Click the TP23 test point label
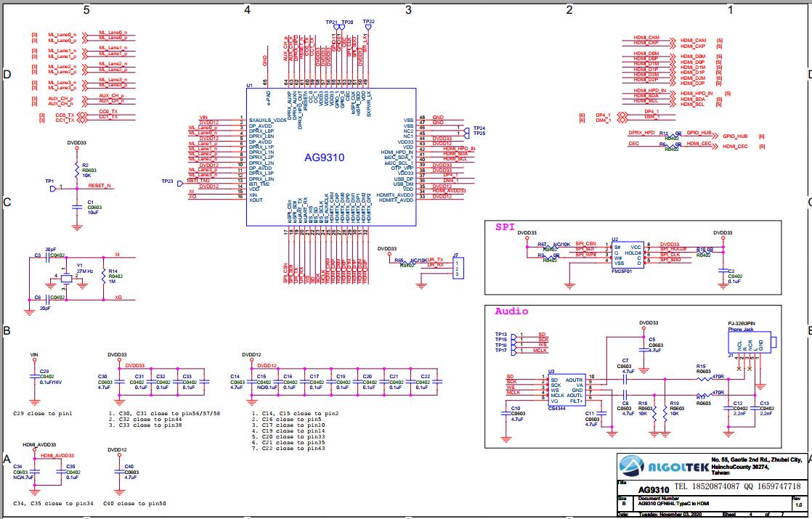The height and width of the screenshot is (519, 812). pyautogui.click(x=167, y=181)
